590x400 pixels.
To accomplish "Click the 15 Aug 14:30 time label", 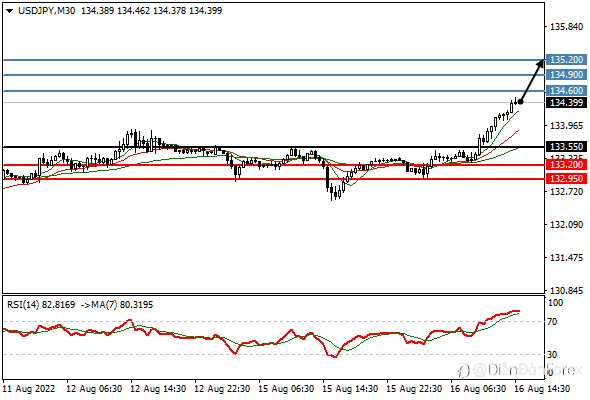I will point(350,388).
